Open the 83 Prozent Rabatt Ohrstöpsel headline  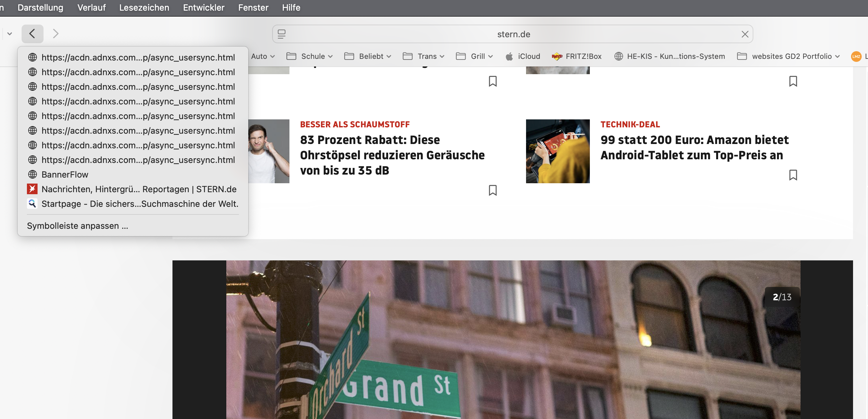[392, 155]
